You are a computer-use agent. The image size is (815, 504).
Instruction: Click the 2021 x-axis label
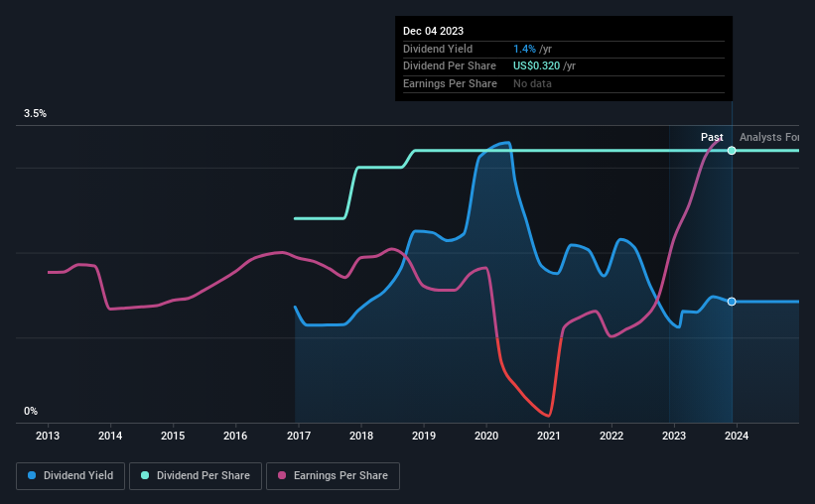click(549, 436)
